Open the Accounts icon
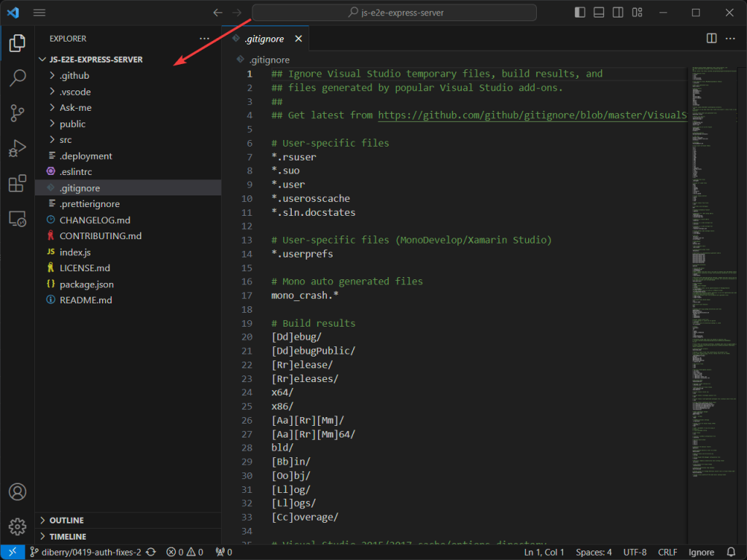The image size is (747, 560). 18,492
